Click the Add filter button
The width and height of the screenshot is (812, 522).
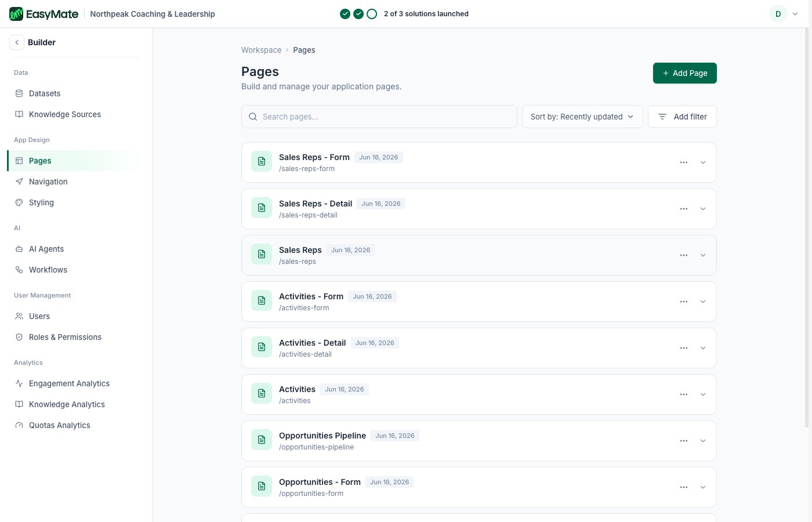(682, 117)
